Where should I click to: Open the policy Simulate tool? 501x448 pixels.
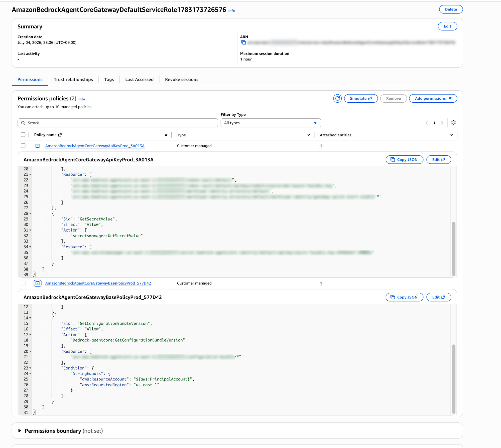(361, 99)
